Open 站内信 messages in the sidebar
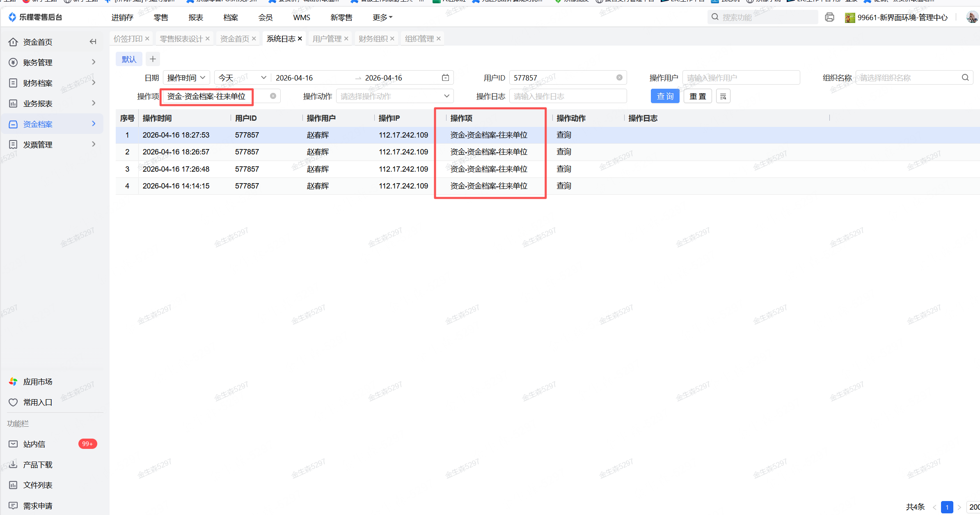 (34, 444)
